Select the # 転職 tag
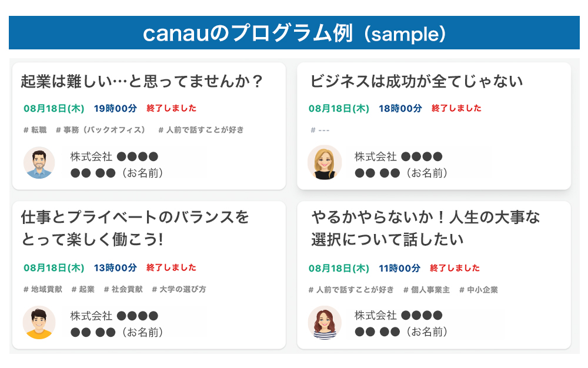Screen dimensions: 588x368 35,130
